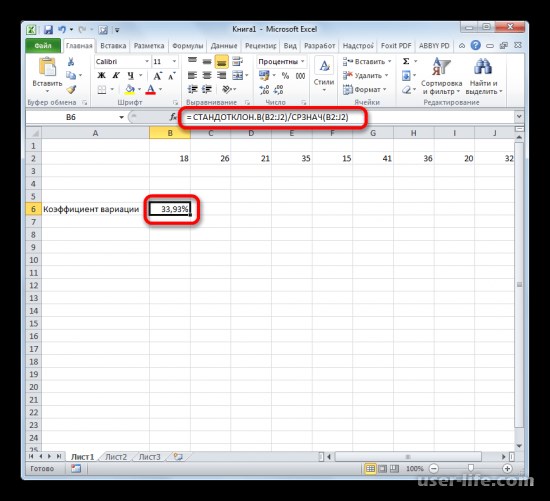Toggle italic (К) formatting
Screen dimensions: 550x501
point(116,75)
